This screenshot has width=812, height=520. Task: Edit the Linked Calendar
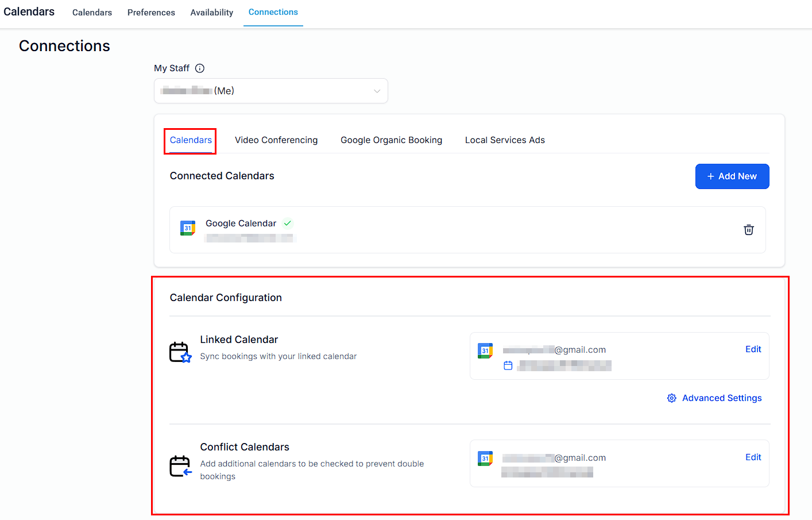tap(753, 349)
